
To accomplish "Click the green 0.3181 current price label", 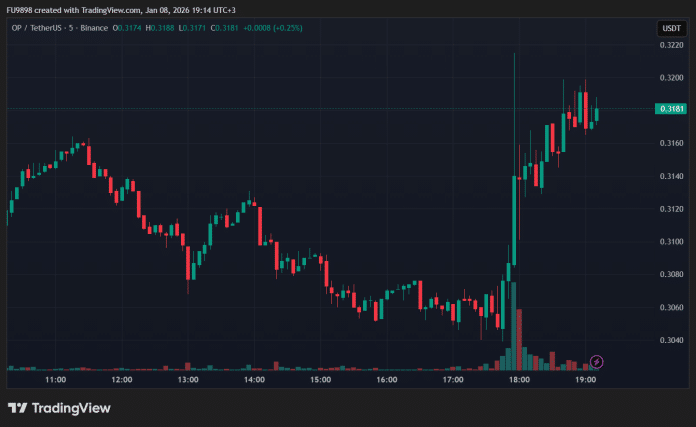I will click(x=671, y=108).
